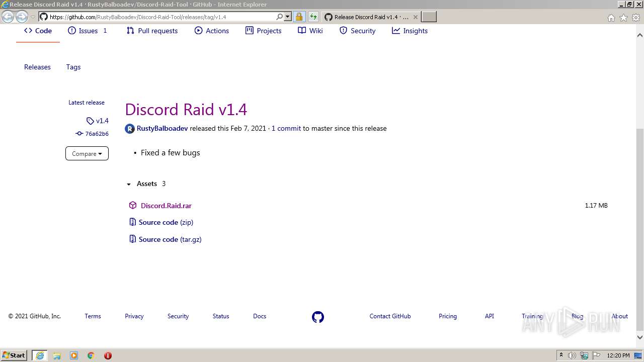Switch to the Code tab
The height and width of the screenshot is (362, 644).
pyautogui.click(x=38, y=31)
